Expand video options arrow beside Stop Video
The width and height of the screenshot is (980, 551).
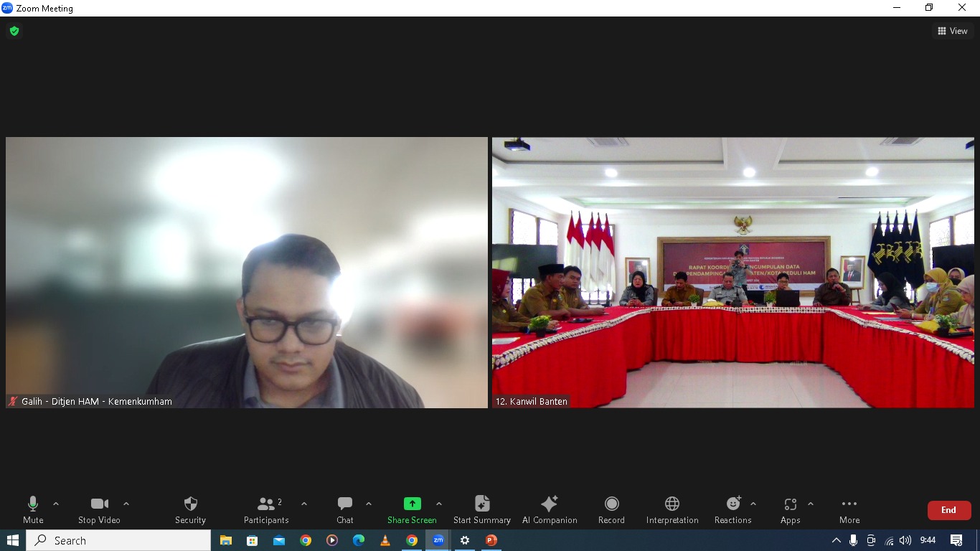tap(126, 504)
